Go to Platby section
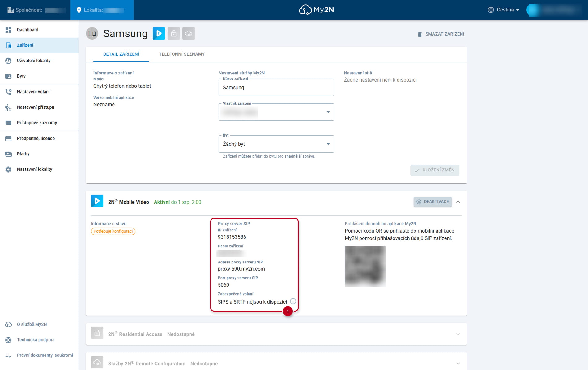 39,154
